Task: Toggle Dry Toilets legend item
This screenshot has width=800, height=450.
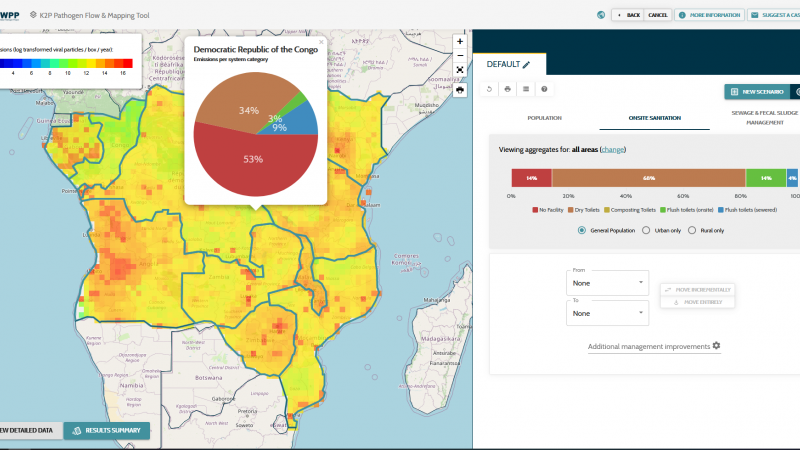Action: (584, 210)
